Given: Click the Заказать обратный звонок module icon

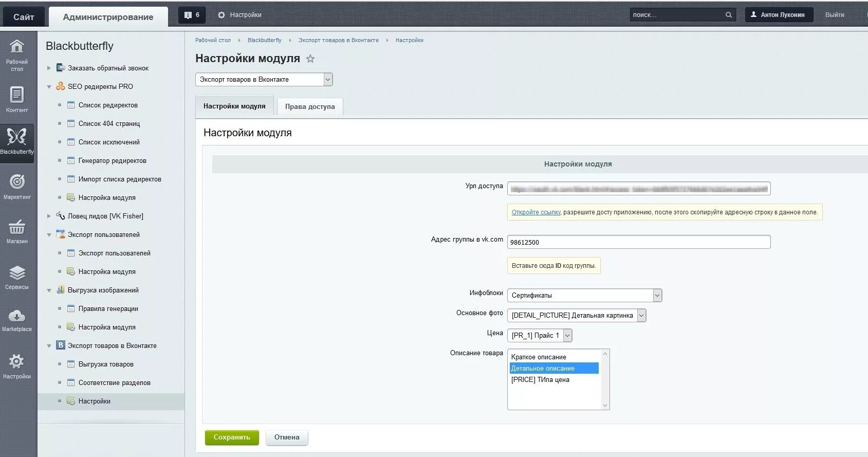Looking at the screenshot, I should click(61, 68).
